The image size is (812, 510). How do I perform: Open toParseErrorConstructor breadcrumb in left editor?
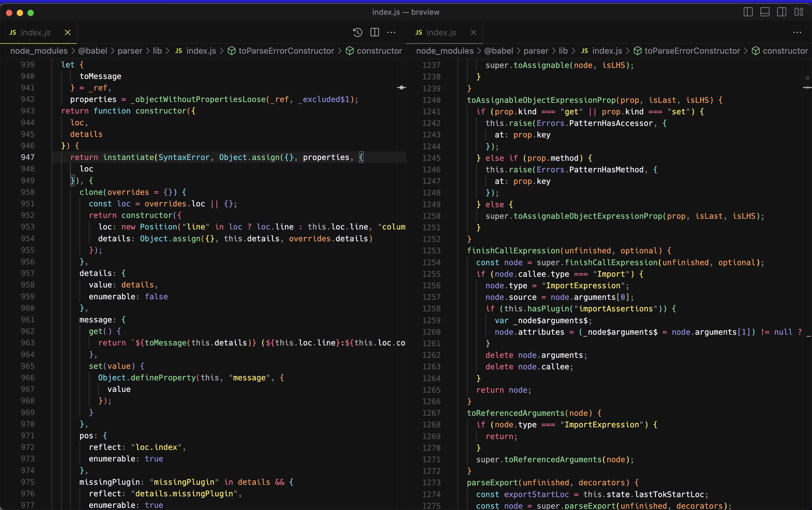(x=286, y=51)
